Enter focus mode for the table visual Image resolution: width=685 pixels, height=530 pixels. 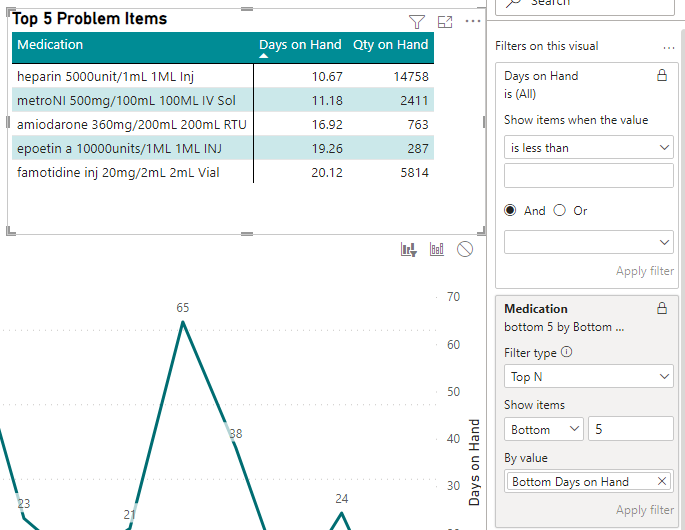(445, 22)
